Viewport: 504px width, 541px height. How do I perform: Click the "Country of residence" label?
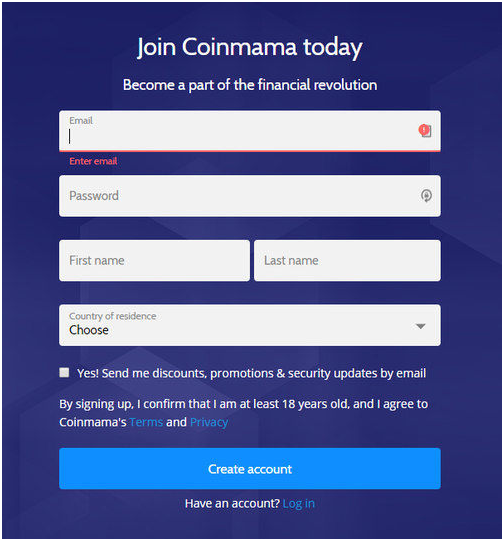pos(112,316)
